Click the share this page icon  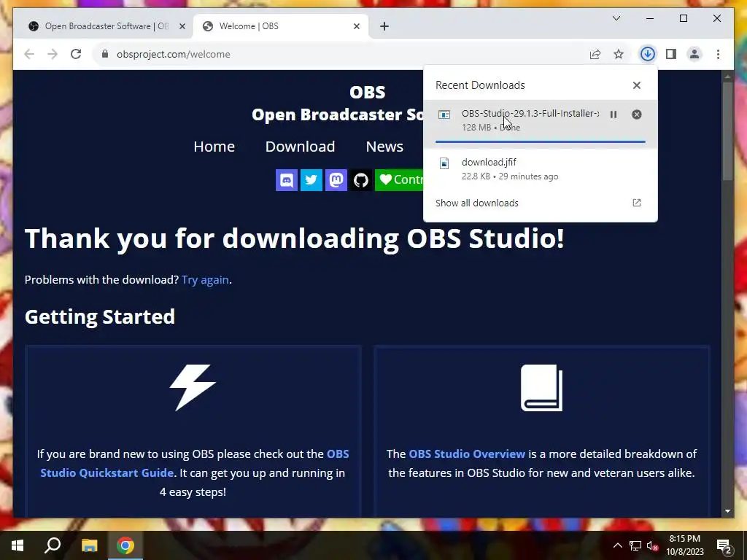pos(595,54)
